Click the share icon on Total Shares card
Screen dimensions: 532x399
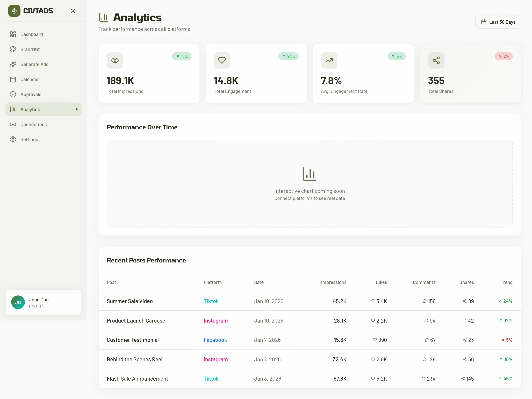click(436, 60)
